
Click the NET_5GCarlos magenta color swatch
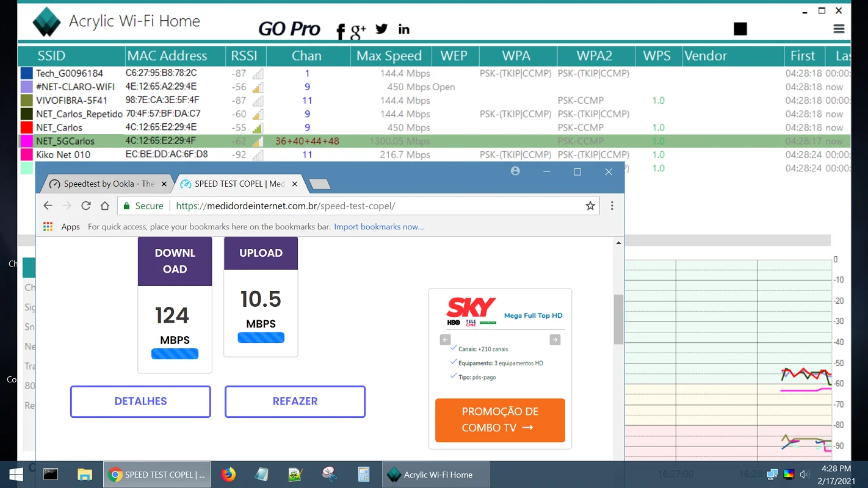[x=26, y=141]
